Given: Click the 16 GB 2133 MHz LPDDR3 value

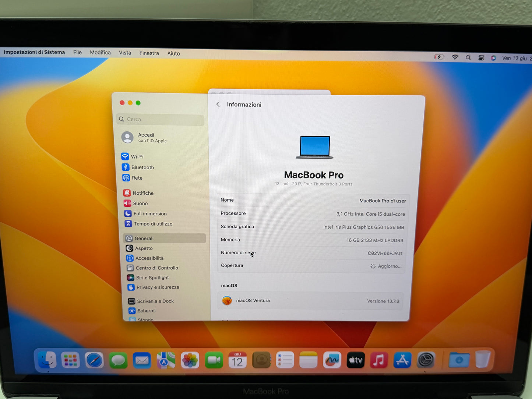Looking at the screenshot, I should click(x=375, y=240).
